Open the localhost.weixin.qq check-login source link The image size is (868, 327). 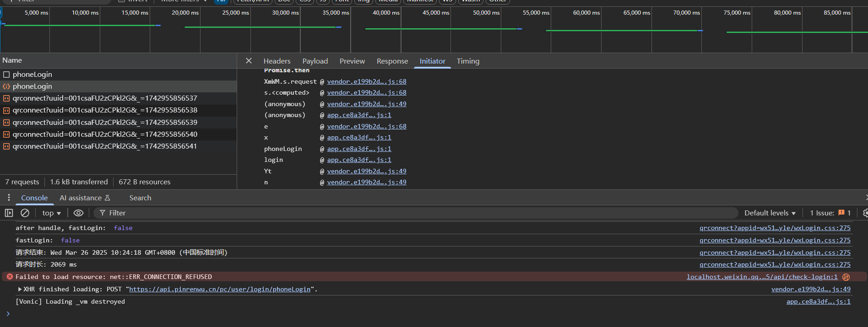(761, 277)
